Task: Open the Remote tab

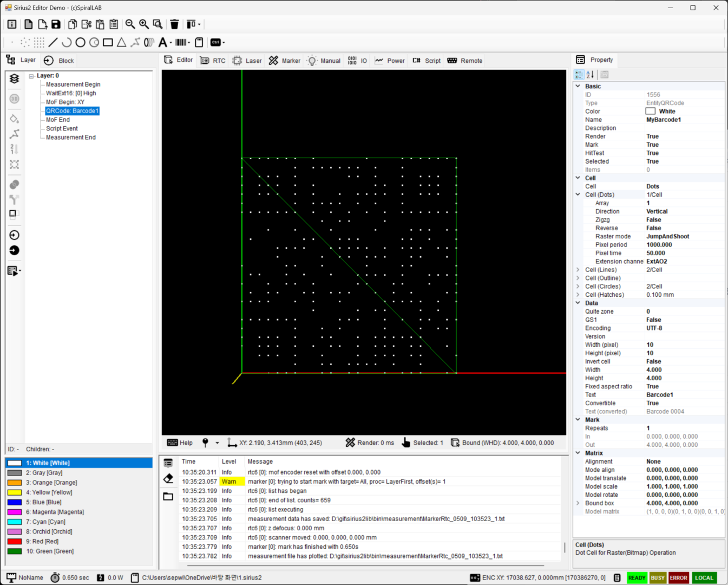Action: (465, 61)
